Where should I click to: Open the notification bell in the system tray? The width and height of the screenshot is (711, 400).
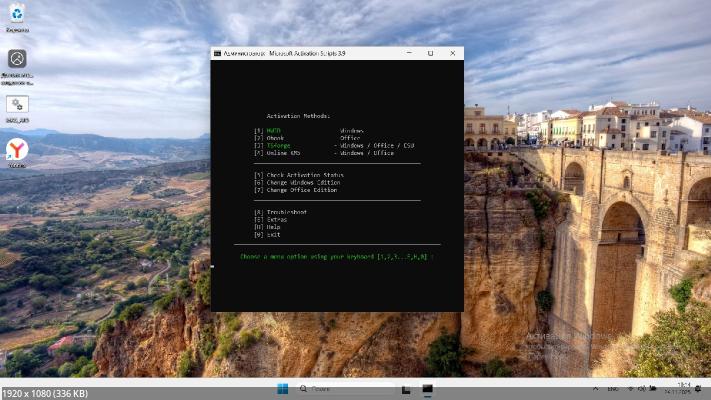point(700,389)
